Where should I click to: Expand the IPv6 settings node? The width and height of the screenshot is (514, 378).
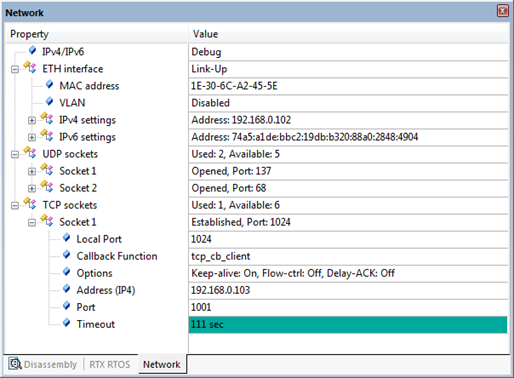coord(32,137)
